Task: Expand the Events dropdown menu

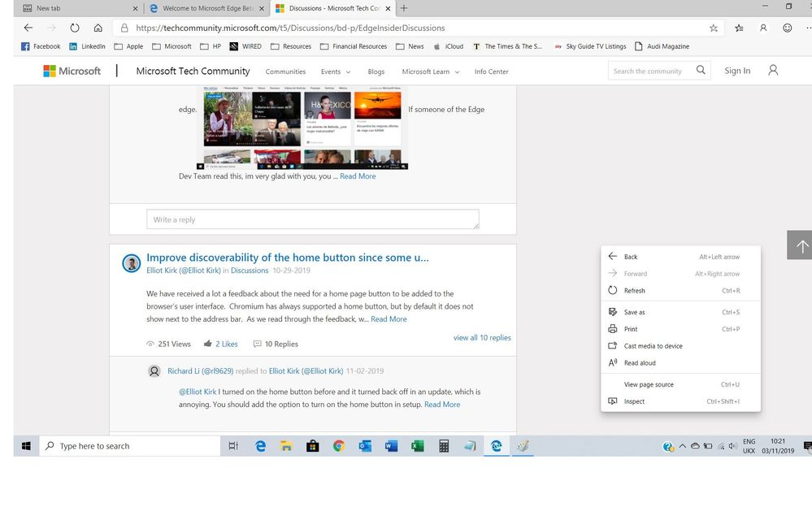Action: point(336,71)
